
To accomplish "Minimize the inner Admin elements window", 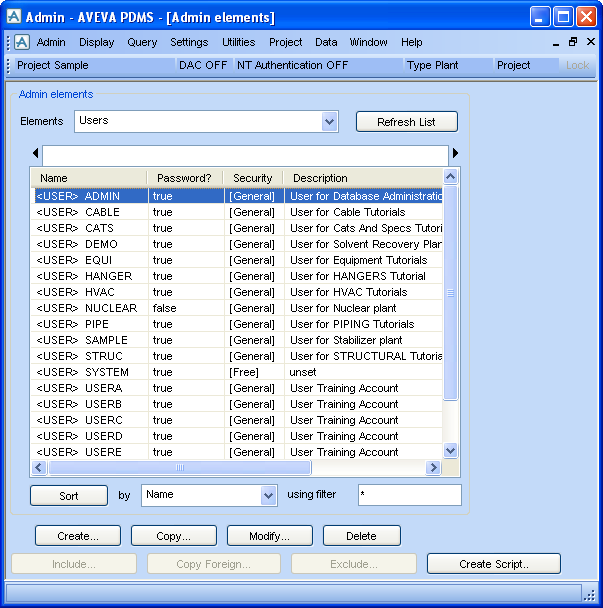I will 556,43.
